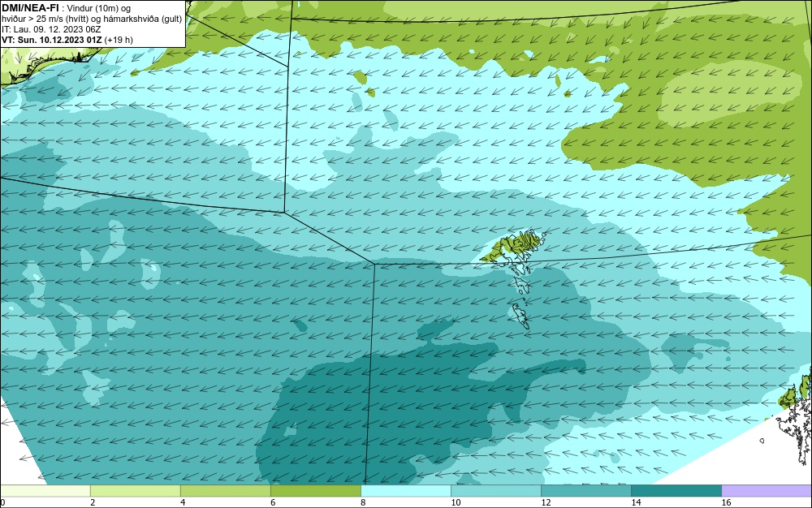Click the legend value label '12'
The height and width of the screenshot is (508, 812).
click(546, 502)
